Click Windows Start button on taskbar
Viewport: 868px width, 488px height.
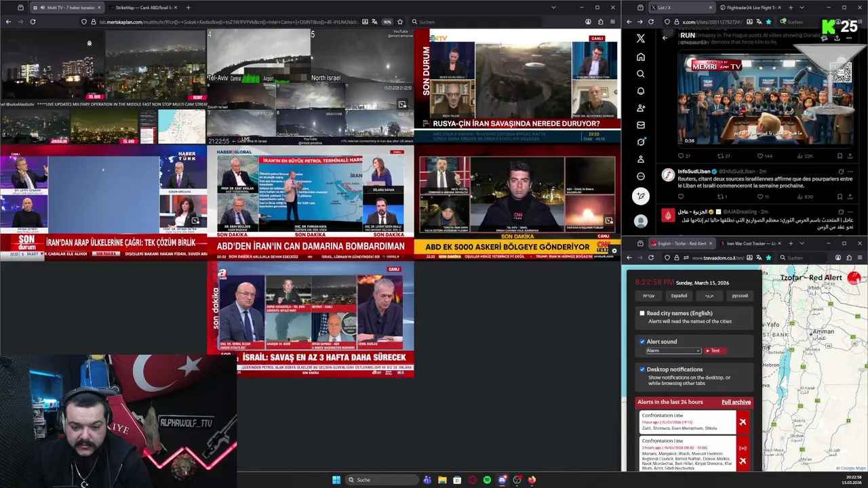point(336,480)
